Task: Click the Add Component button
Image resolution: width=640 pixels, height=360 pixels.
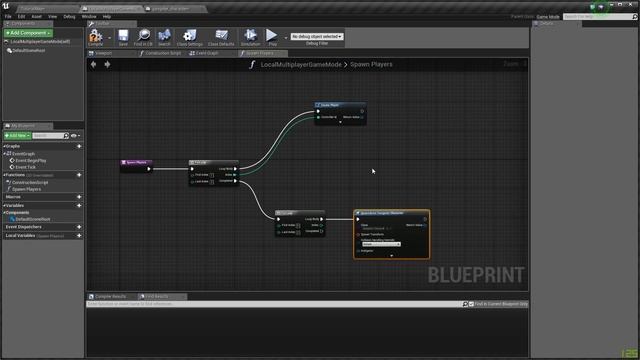Action: tap(28, 33)
